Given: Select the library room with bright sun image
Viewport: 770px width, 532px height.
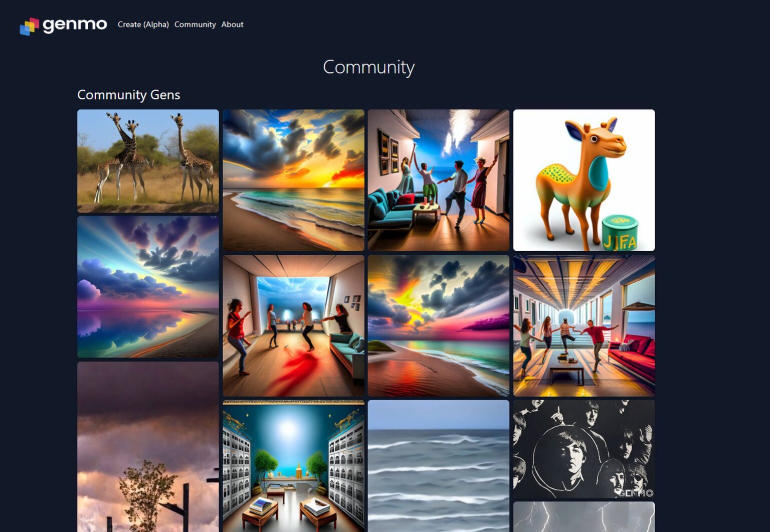Looking at the screenshot, I should click(293, 465).
